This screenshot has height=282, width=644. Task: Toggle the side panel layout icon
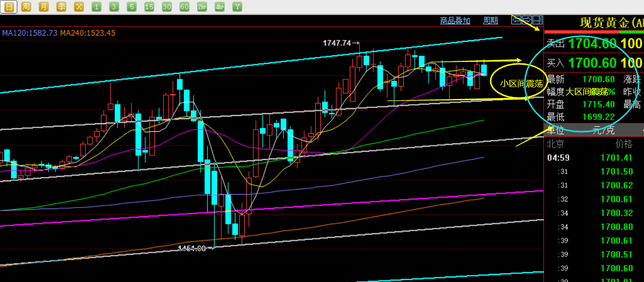point(537,20)
